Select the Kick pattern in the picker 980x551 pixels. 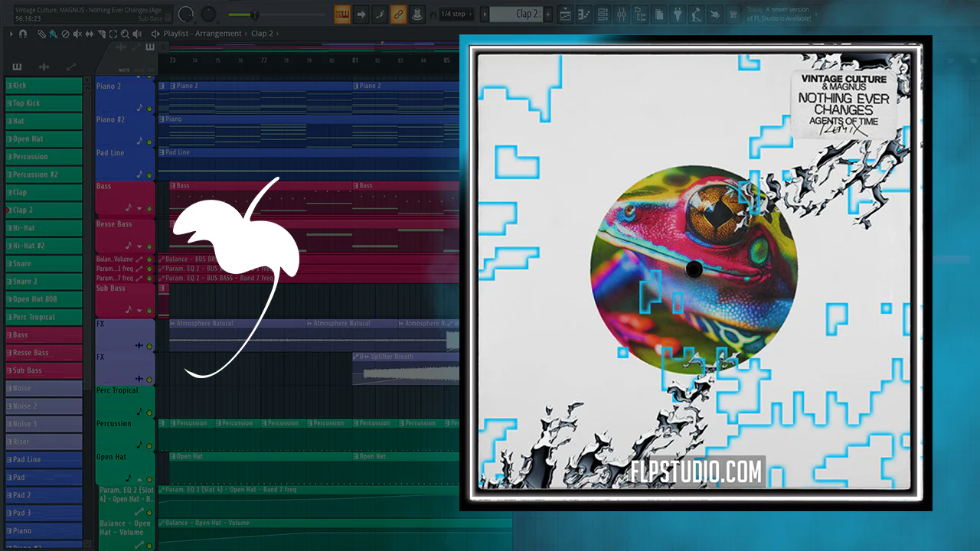click(x=44, y=86)
